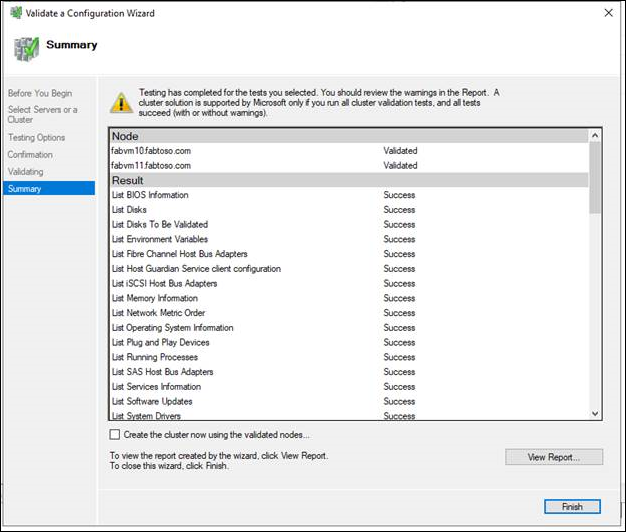
Task: Open the View Report button
Action: (554, 457)
